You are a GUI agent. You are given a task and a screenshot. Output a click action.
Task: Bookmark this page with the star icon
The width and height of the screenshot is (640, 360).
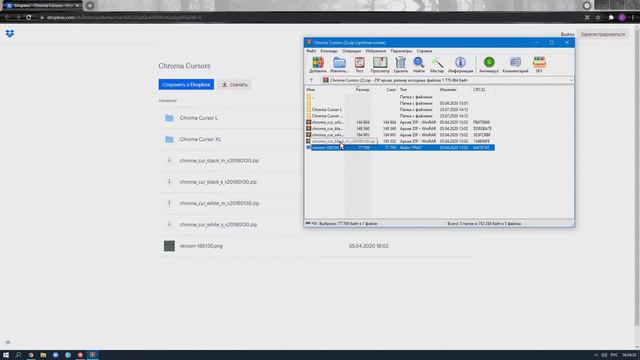(598, 18)
